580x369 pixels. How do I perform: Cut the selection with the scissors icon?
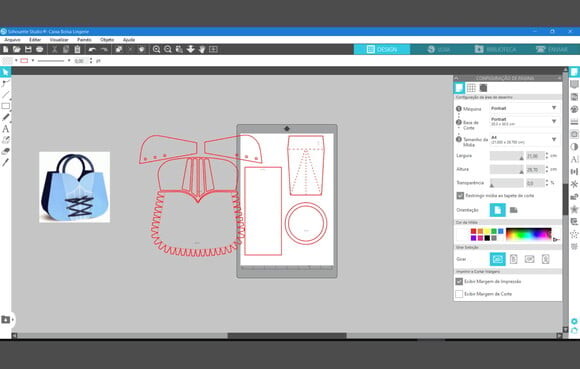point(54,49)
